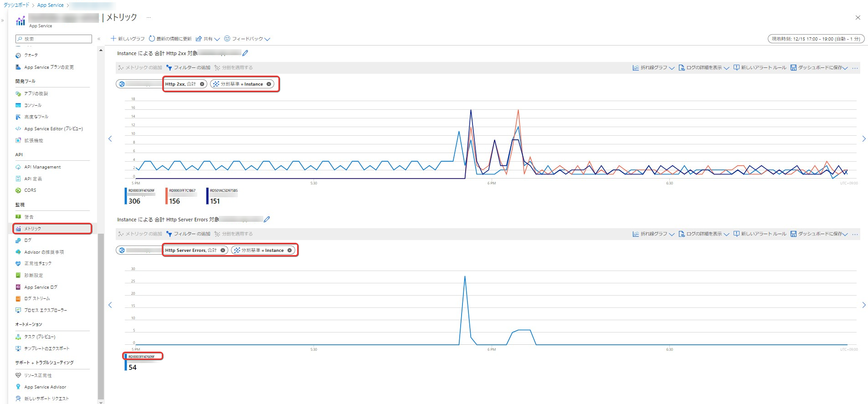The height and width of the screenshot is (404, 868).
Task: Open the more options ellipsis in the top chart toolbar
Action: (855, 68)
